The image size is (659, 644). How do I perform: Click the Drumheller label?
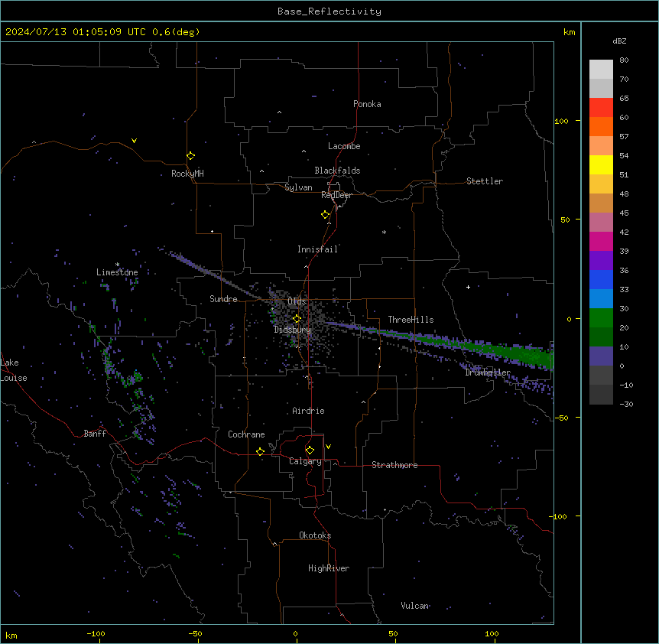coord(488,372)
